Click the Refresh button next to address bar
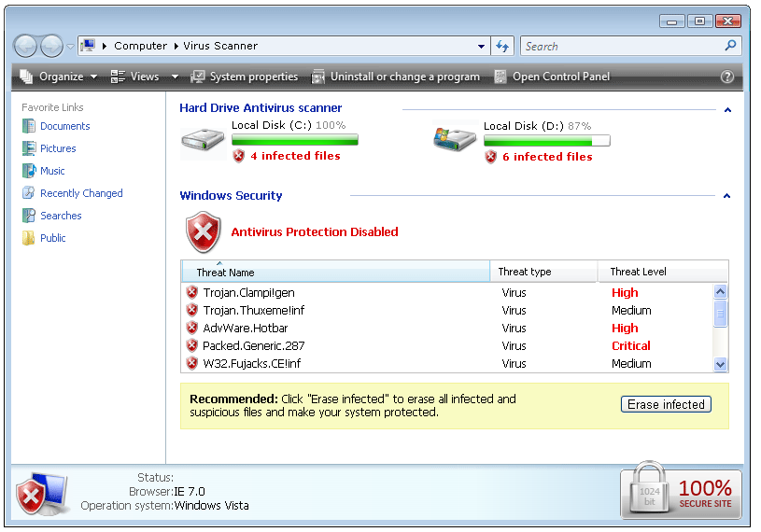The height and width of the screenshot is (532, 761). click(x=502, y=46)
